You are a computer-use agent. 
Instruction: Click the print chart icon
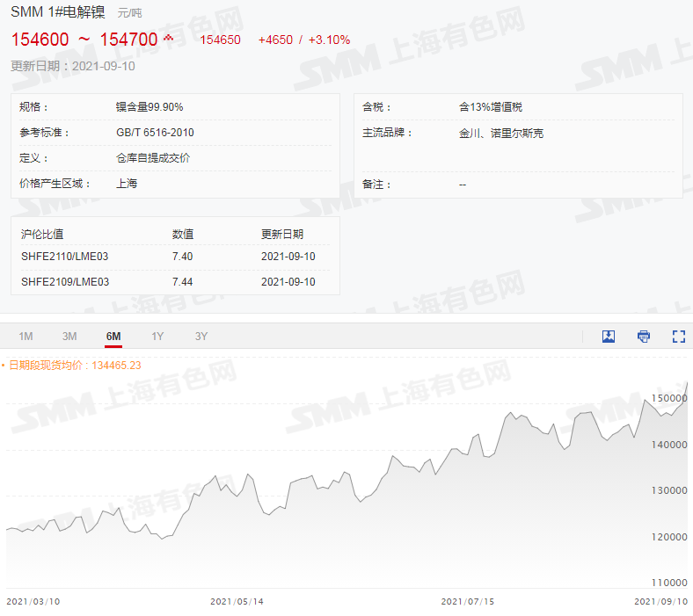click(x=644, y=337)
